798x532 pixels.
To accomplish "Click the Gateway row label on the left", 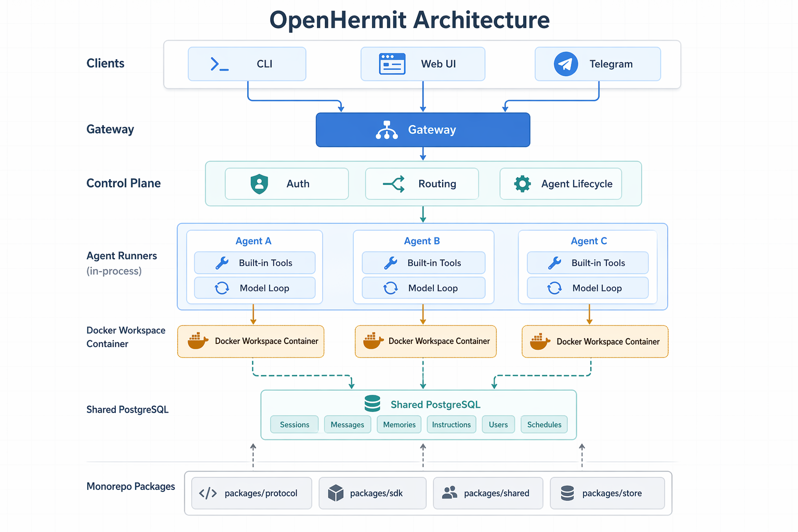I will pyautogui.click(x=110, y=129).
